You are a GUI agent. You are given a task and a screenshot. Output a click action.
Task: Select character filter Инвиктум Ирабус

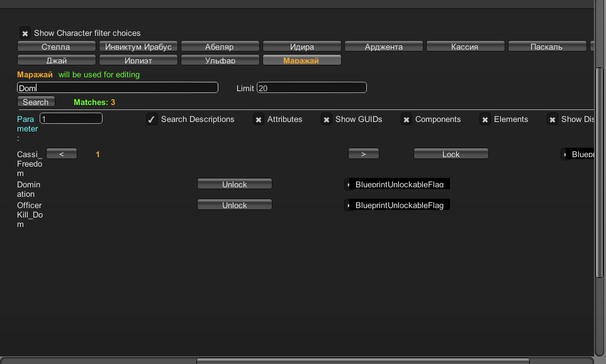coord(138,47)
